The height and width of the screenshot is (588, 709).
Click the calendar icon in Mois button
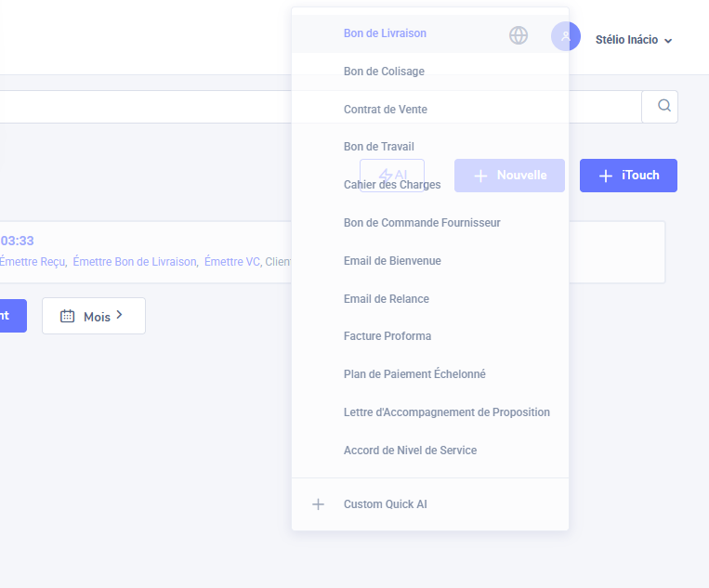(68, 316)
